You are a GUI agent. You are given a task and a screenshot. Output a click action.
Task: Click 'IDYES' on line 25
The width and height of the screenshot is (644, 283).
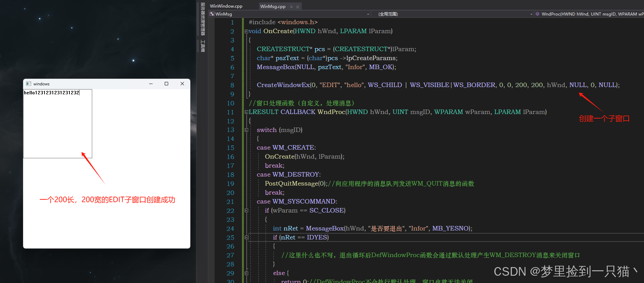[317, 237]
